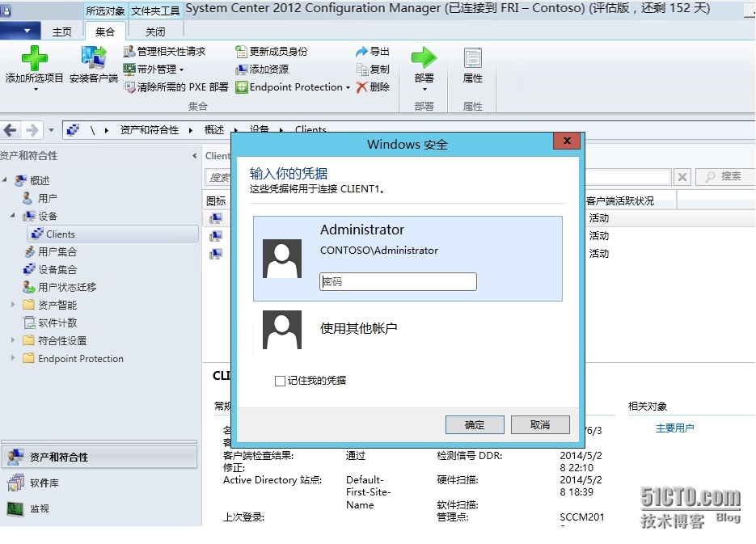Click 概述 in the breadcrumb path
Screen dimensions: 756x544
[x=214, y=129]
